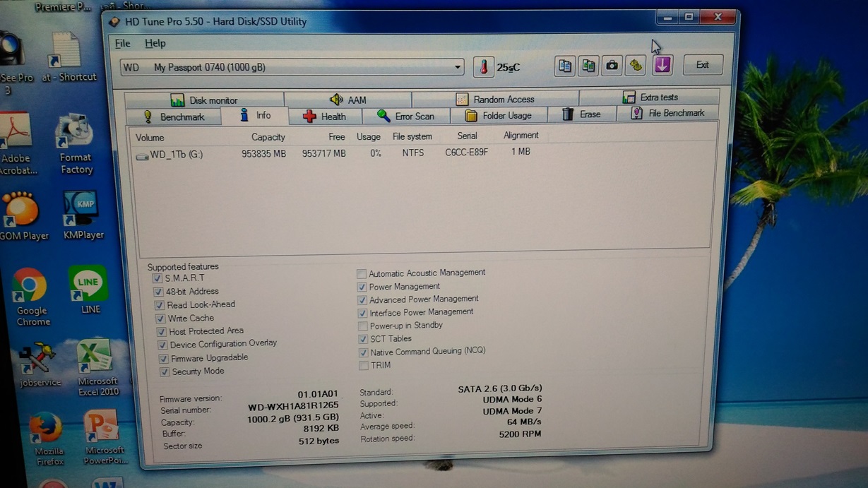Click the copy info to clipboard icon
The height and width of the screenshot is (488, 868).
564,66
